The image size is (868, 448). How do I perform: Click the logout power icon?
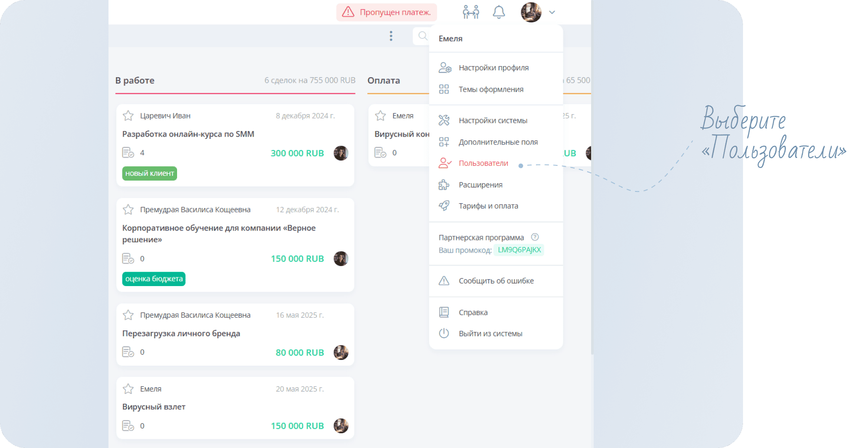pyautogui.click(x=444, y=333)
